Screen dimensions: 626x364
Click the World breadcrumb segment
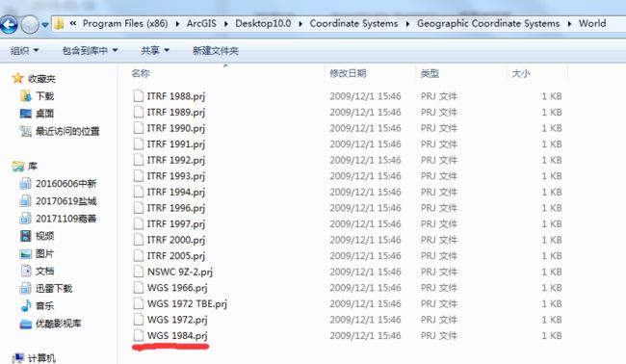592,23
